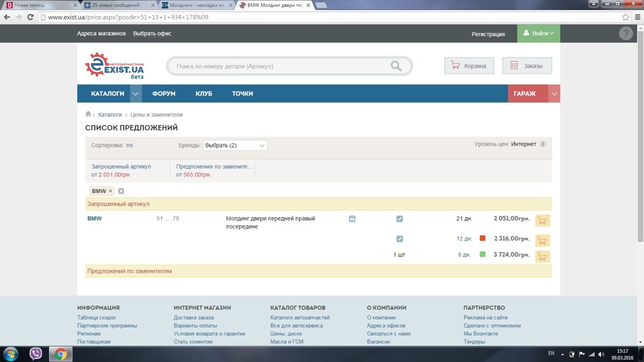This screenshot has width=644, height=362.
Task: Click the browser address bar
Action: [329, 17]
